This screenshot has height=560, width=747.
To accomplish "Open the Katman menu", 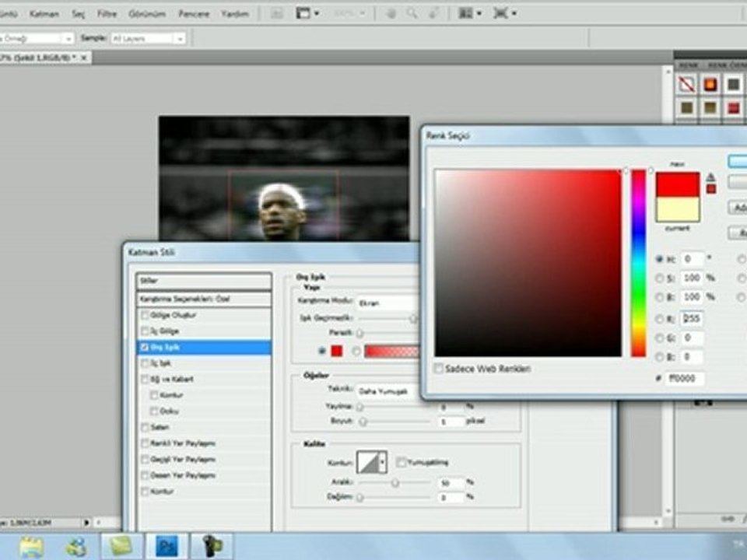I will [44, 14].
